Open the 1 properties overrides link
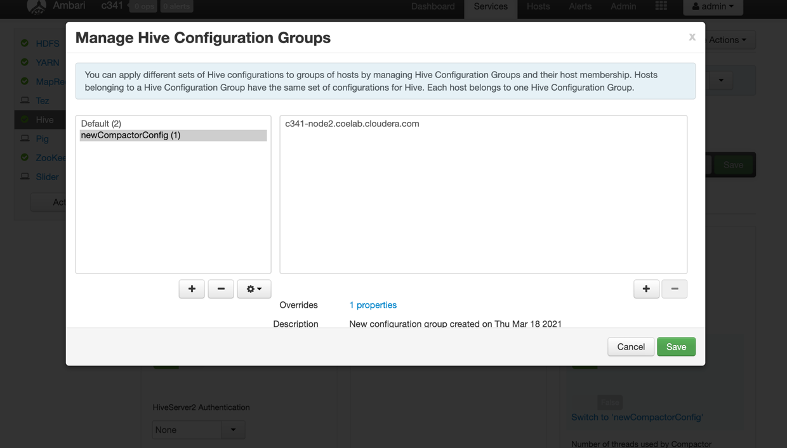The height and width of the screenshot is (448, 788). point(373,305)
